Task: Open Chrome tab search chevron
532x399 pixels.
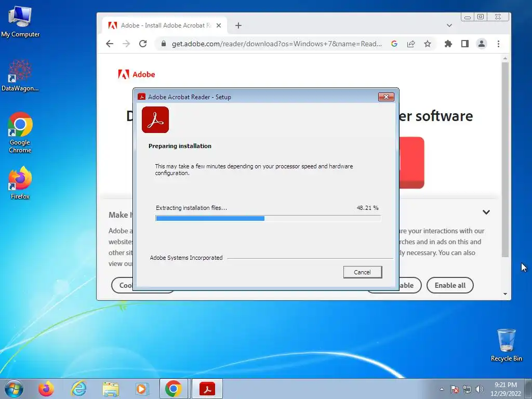Action: 449,25
